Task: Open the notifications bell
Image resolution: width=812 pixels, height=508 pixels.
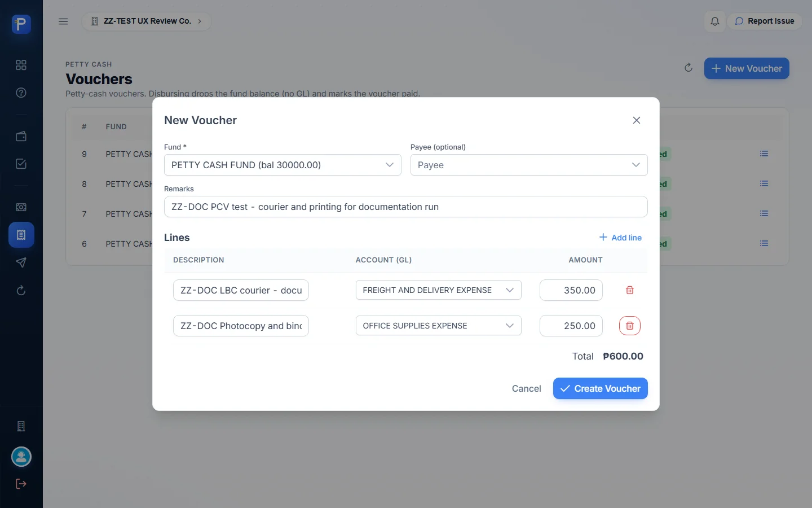Action: tap(714, 21)
